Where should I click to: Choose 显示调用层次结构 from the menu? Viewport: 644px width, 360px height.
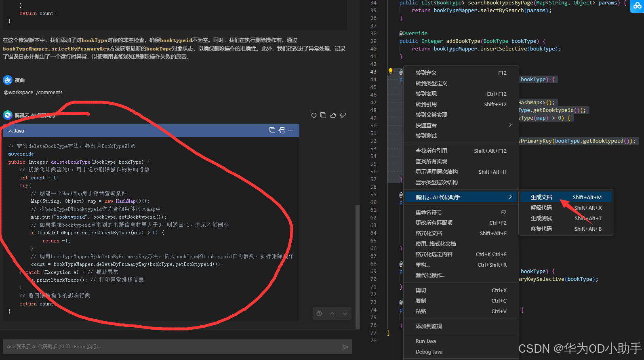pos(461,172)
